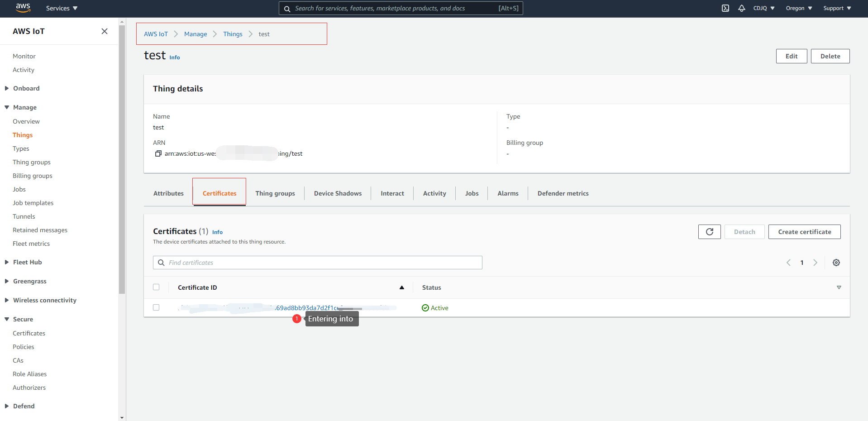868x421 pixels.
Task: Click the Edit button
Action: [792, 56]
